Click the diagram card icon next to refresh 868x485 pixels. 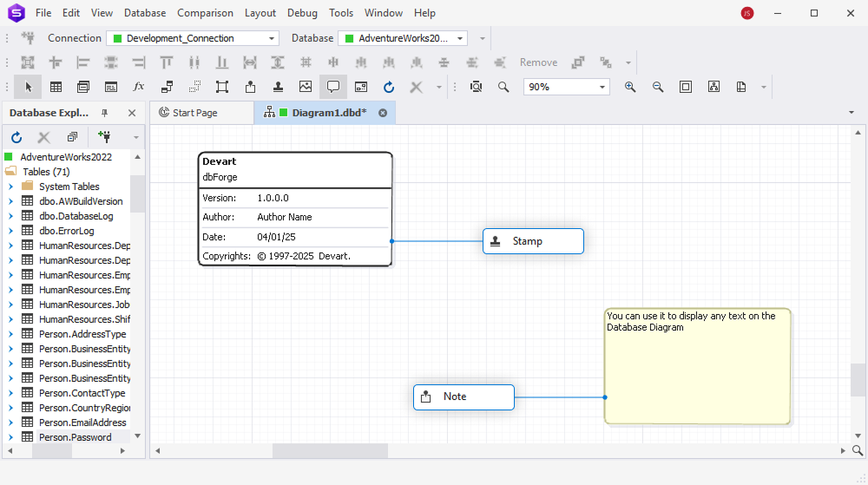pos(361,87)
